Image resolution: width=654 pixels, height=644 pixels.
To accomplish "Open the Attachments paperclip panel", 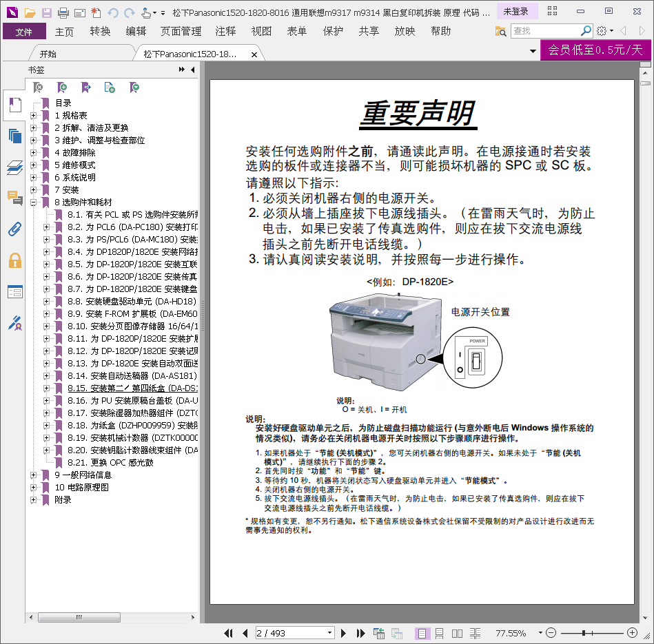I will 15,229.
